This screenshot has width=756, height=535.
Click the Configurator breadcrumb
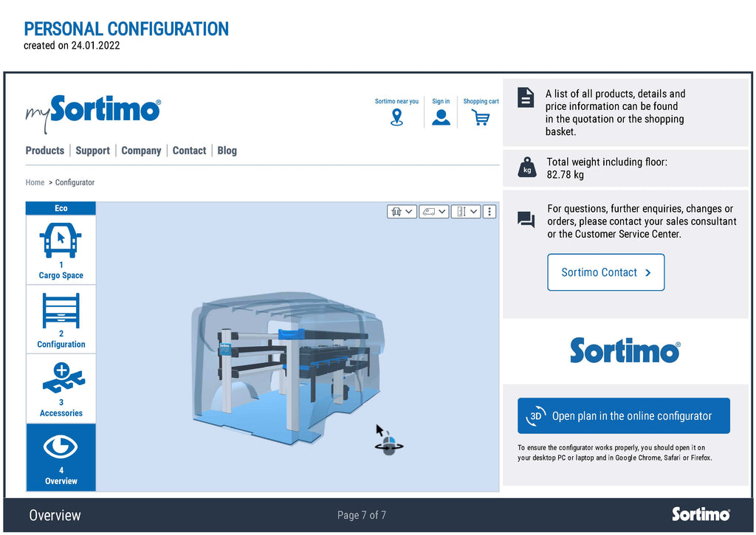(75, 182)
